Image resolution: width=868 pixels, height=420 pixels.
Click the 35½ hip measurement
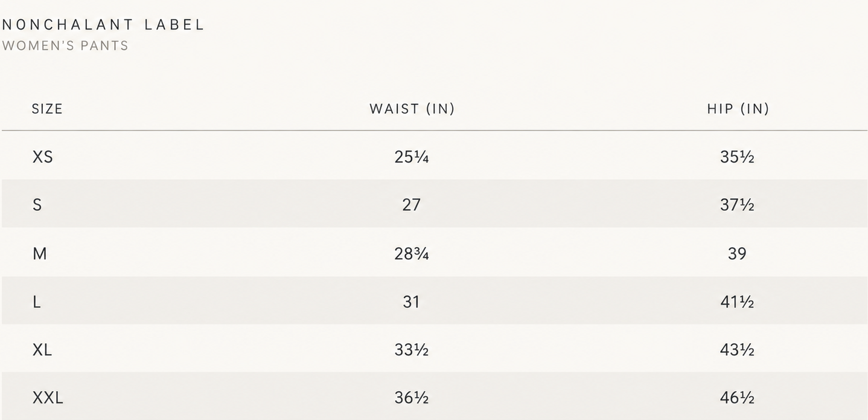pyautogui.click(x=737, y=157)
